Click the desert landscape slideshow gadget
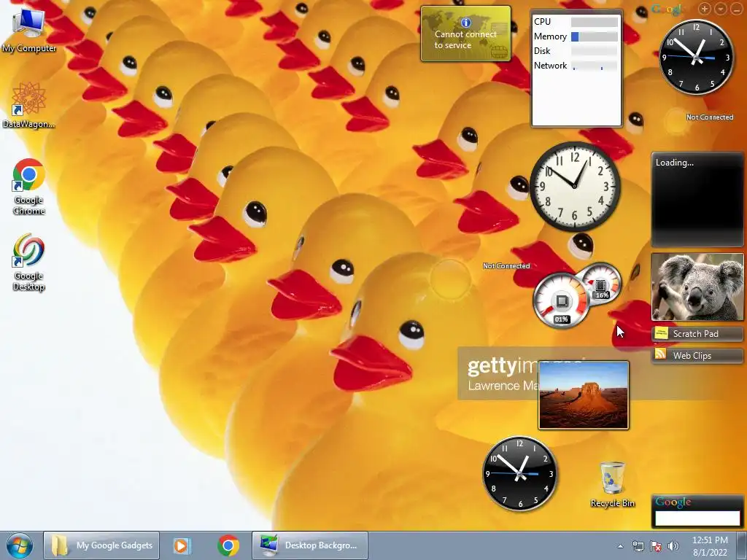The image size is (747, 560). 584,395
